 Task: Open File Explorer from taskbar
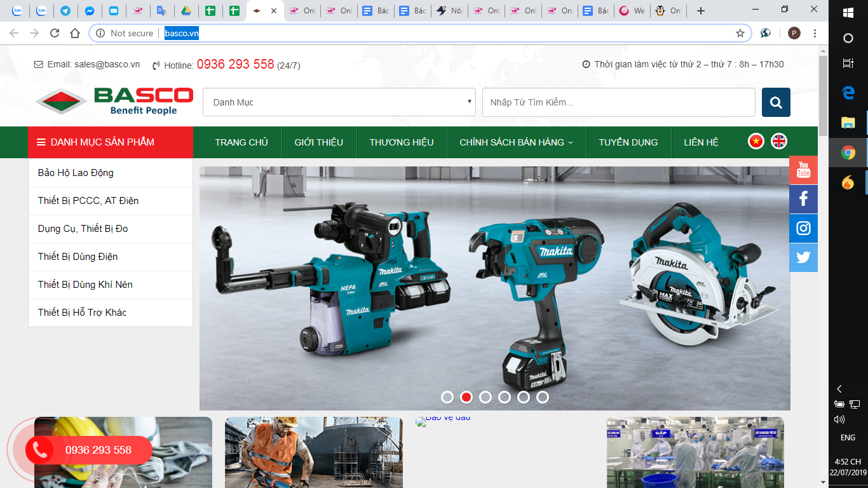coord(848,122)
